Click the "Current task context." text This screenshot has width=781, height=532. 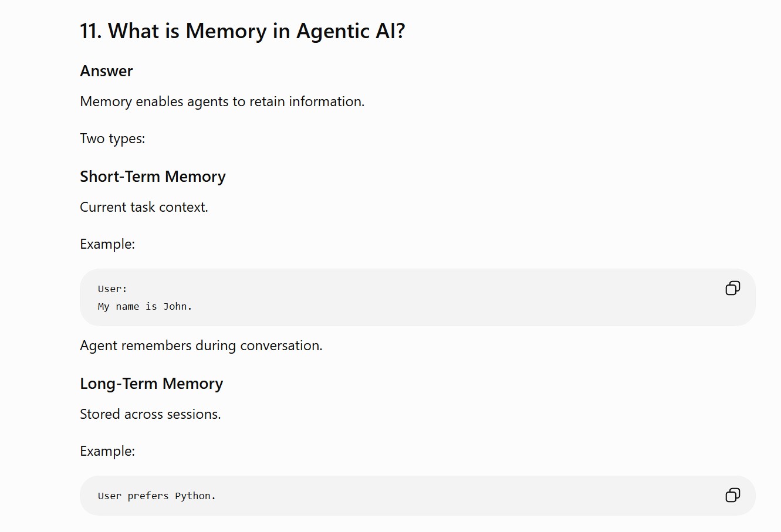pyautogui.click(x=144, y=207)
